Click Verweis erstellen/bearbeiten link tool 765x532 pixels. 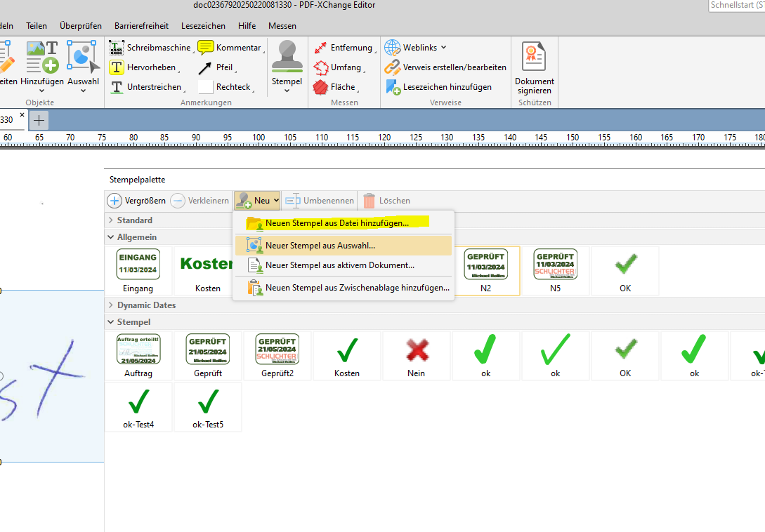[445, 67]
